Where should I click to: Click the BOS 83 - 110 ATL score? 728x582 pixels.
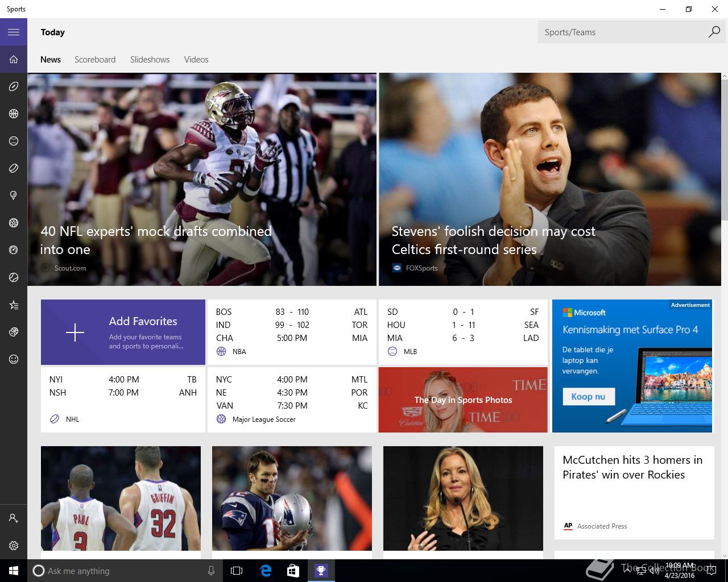(x=292, y=311)
